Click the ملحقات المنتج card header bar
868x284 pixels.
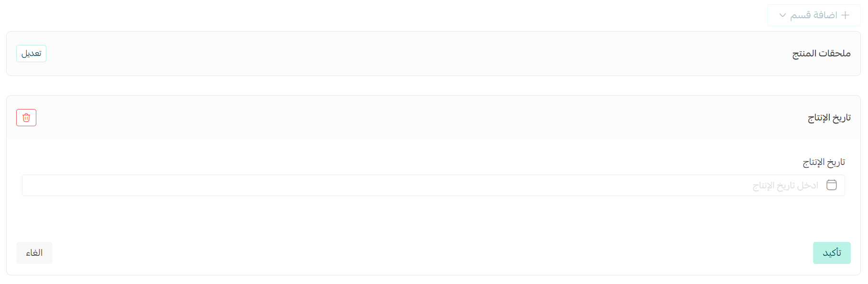click(433, 54)
